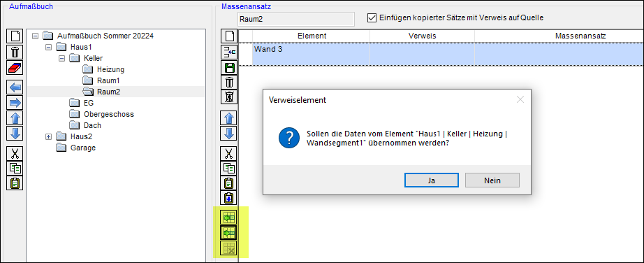Click the Raum2 name input field
The image size is (644, 263).
point(295,19)
